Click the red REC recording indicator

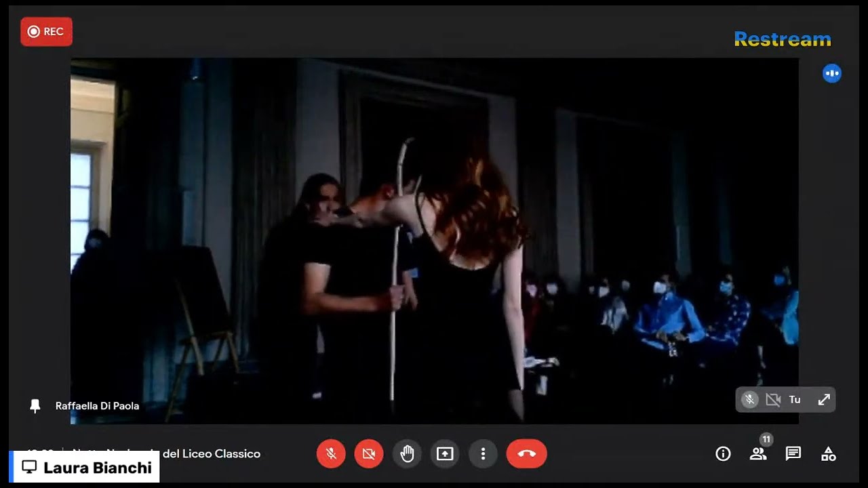click(x=46, y=32)
